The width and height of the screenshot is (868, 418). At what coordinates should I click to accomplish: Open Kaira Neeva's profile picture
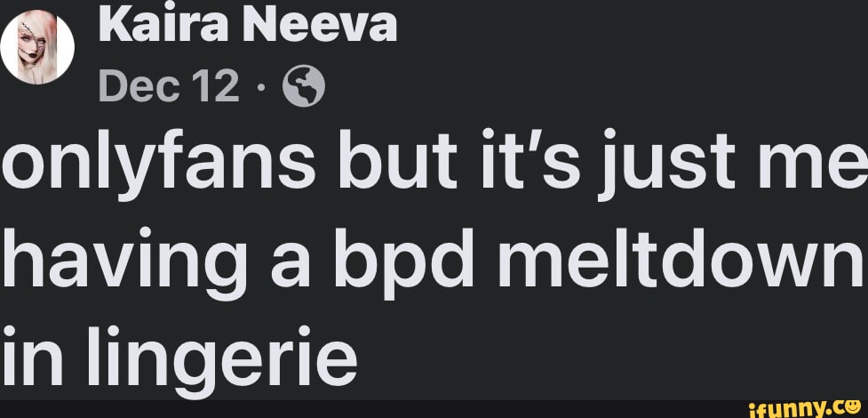point(37,47)
